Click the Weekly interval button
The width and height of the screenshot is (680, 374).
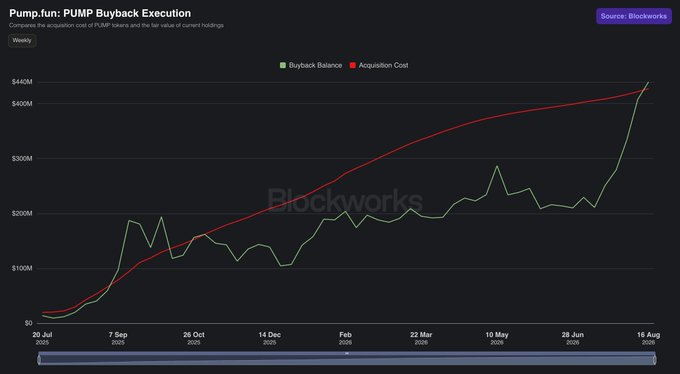(22, 41)
